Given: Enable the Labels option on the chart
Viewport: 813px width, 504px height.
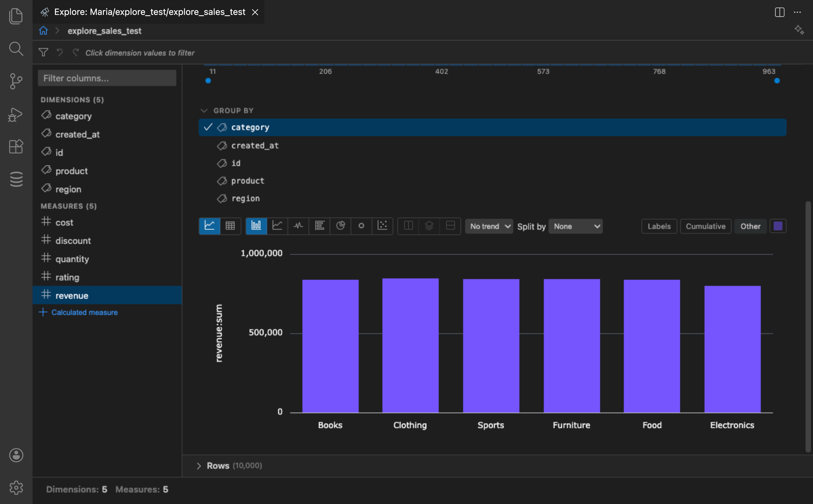Looking at the screenshot, I should tap(659, 226).
